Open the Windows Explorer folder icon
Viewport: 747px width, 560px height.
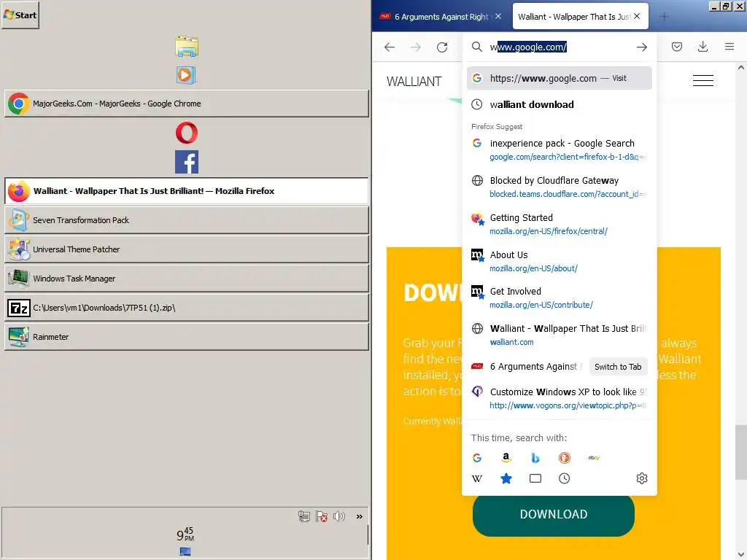click(x=186, y=46)
